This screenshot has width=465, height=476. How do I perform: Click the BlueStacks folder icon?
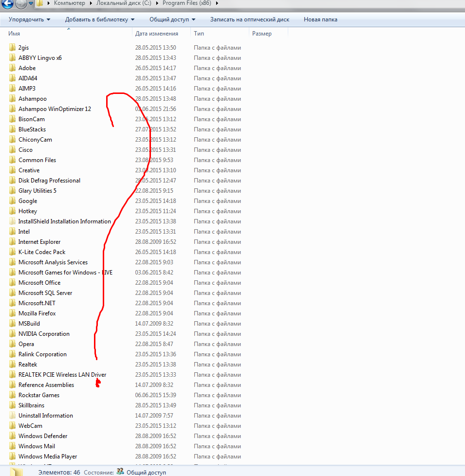(x=12, y=129)
